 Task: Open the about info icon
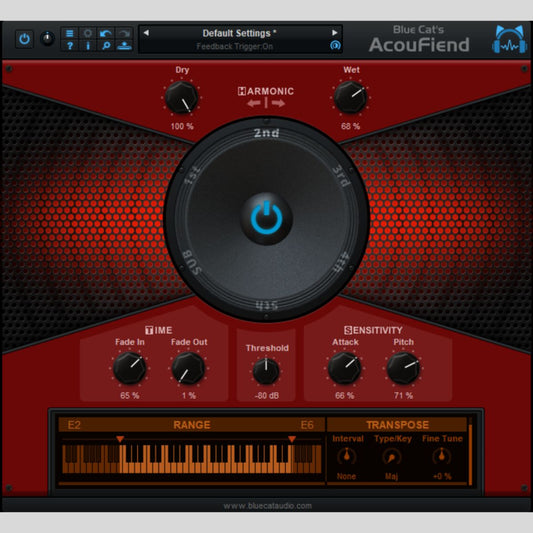tap(88, 45)
